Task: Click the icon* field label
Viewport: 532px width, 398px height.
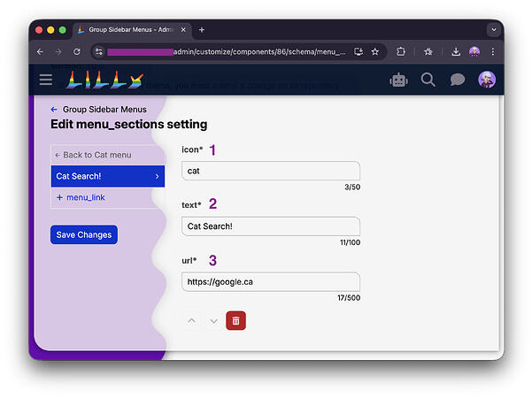Action: tap(192, 149)
